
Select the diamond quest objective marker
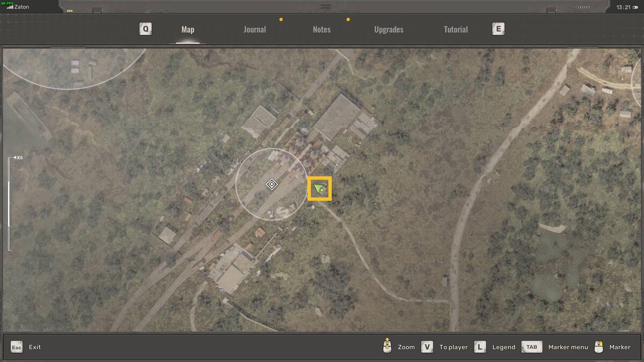click(272, 184)
